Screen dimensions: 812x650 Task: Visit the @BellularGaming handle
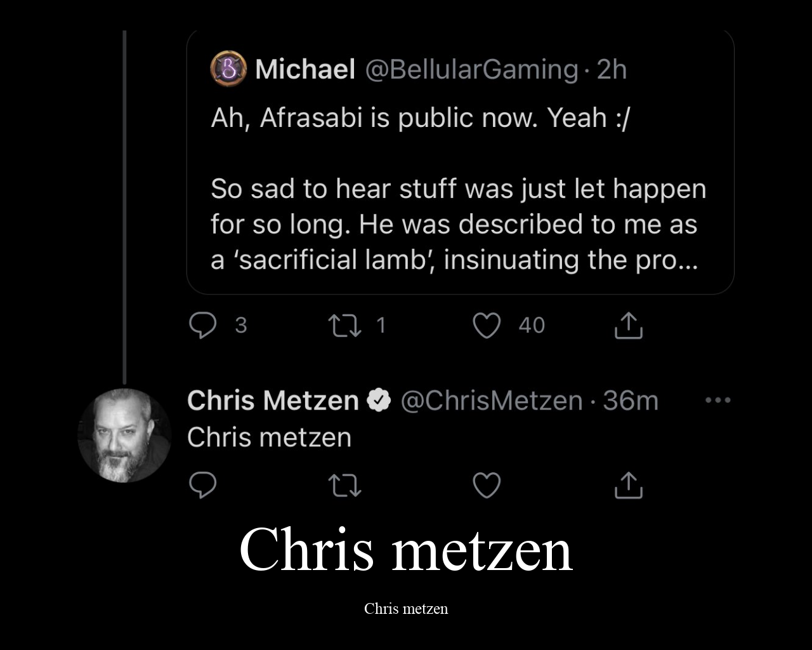click(471, 69)
